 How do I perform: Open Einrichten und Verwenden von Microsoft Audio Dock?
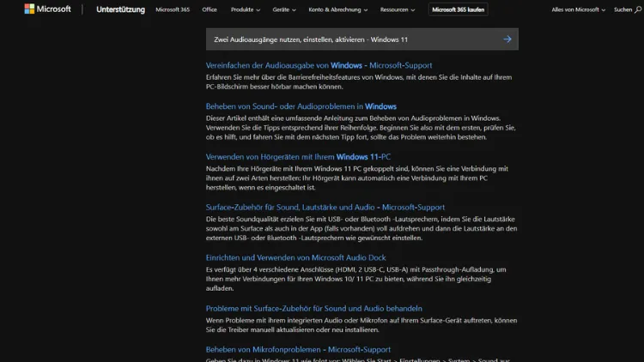(295, 257)
